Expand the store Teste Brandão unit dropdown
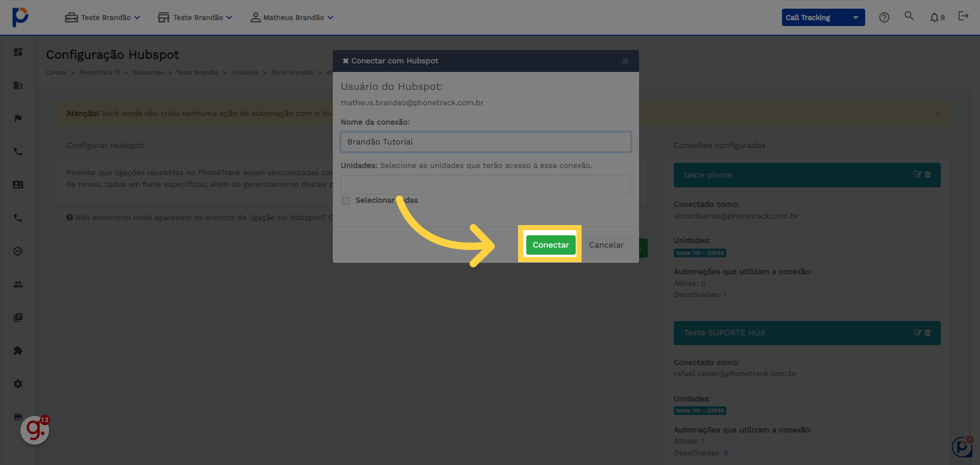 (195, 17)
